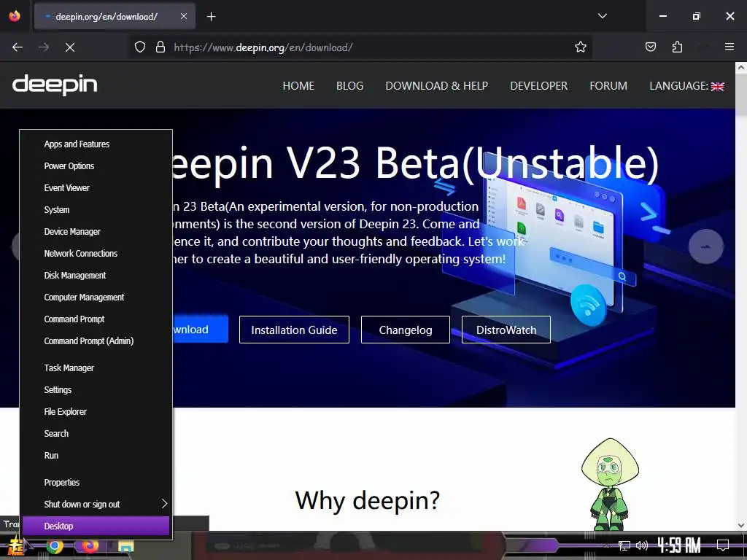Open the tracking protection shield icon

tap(139, 47)
